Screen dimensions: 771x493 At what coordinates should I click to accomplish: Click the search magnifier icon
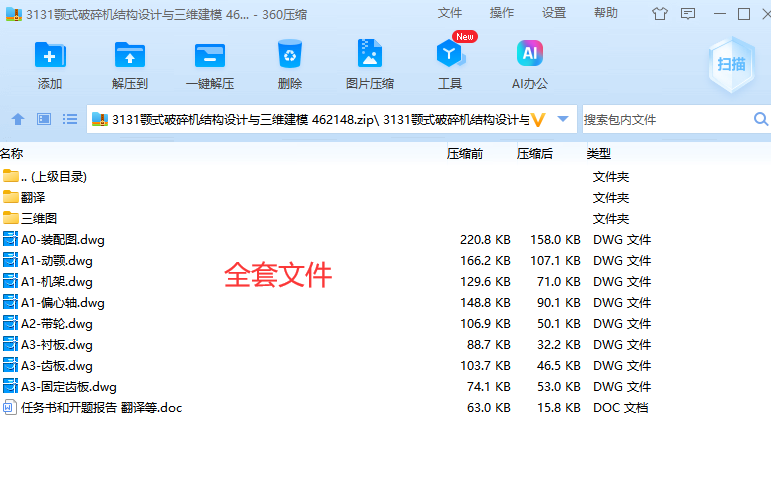(761, 119)
